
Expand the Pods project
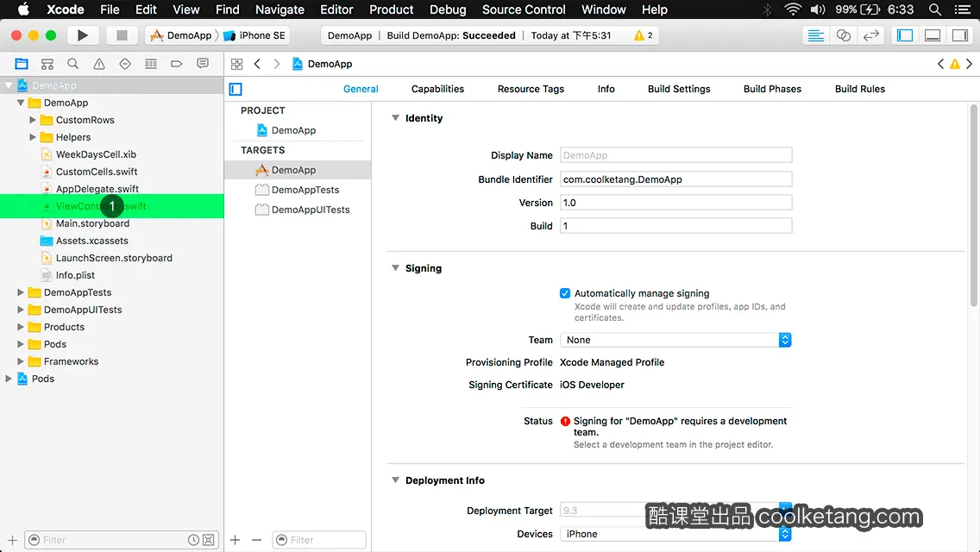click(8, 379)
